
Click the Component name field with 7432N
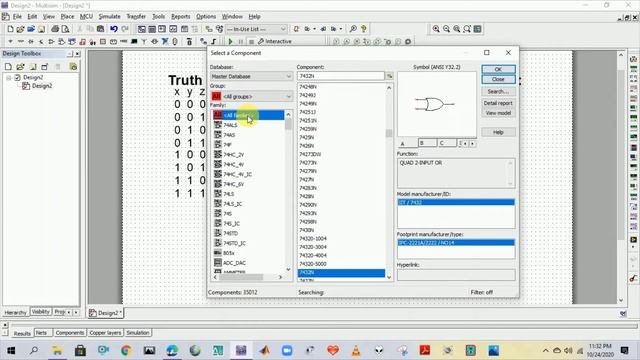pyautogui.click(x=341, y=76)
